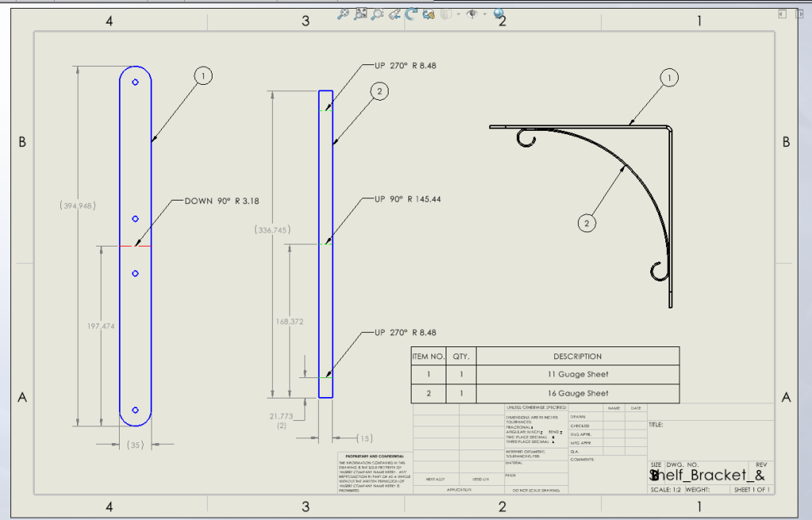The width and height of the screenshot is (812, 520).
Task: Click the Display Style cube icon
Action: coord(446,13)
